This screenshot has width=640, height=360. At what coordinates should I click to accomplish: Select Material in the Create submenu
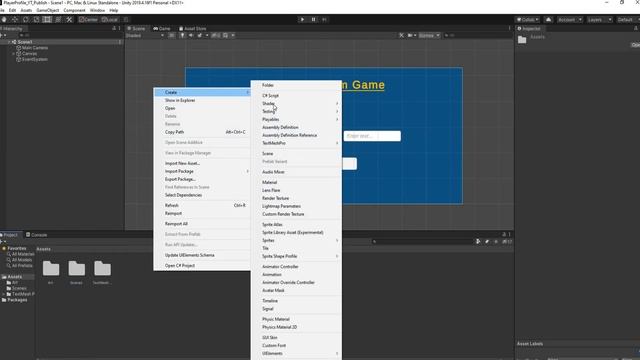click(x=296, y=182)
